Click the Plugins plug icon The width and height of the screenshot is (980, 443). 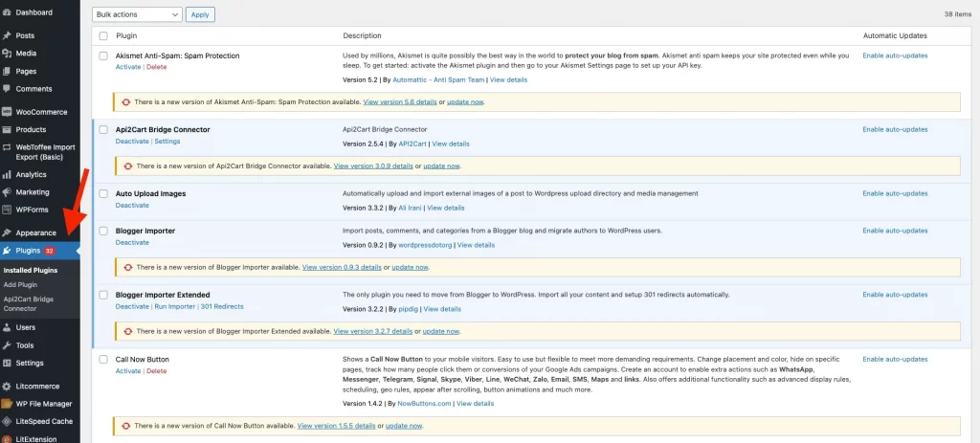coord(7,251)
